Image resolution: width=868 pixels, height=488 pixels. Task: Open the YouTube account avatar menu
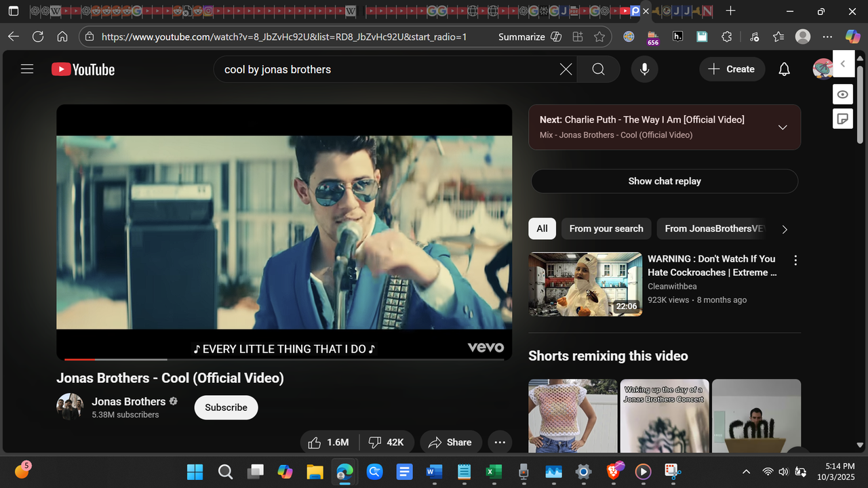tap(823, 69)
